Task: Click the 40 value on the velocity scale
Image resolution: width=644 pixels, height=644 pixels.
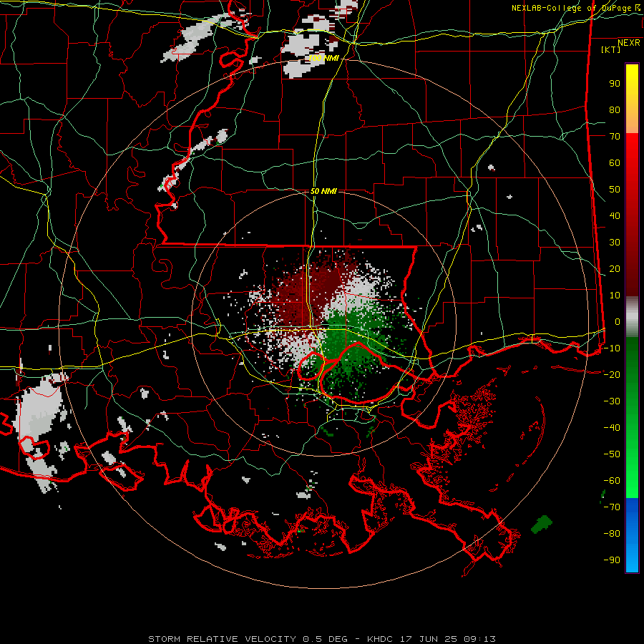Action: tap(615, 216)
